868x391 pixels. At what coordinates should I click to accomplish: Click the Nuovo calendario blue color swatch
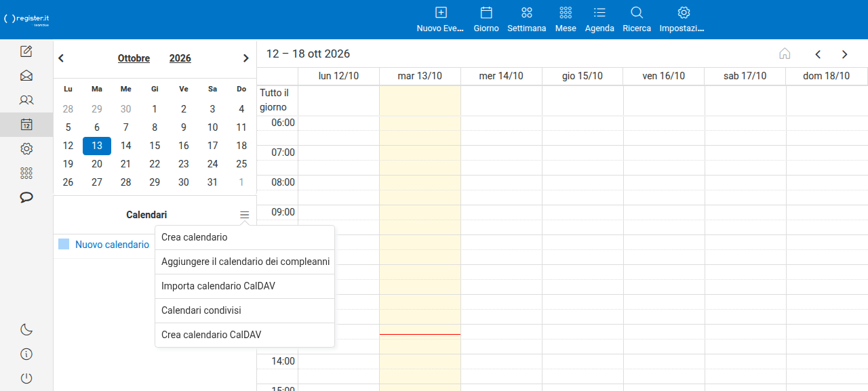(64, 245)
